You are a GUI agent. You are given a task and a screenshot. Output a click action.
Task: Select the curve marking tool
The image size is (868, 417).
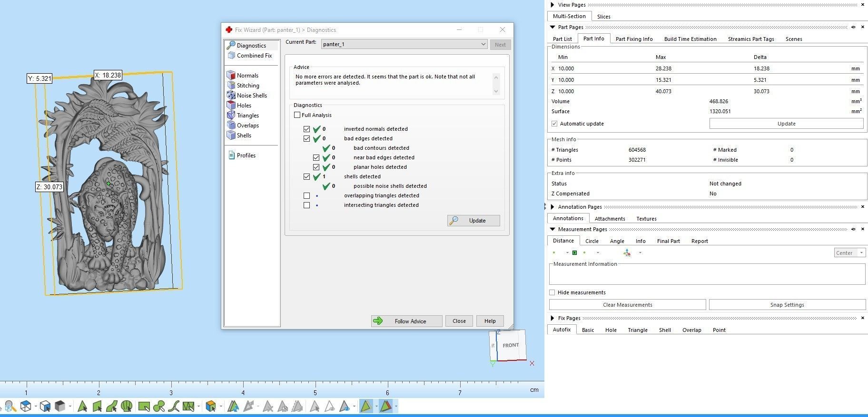[x=174, y=406]
